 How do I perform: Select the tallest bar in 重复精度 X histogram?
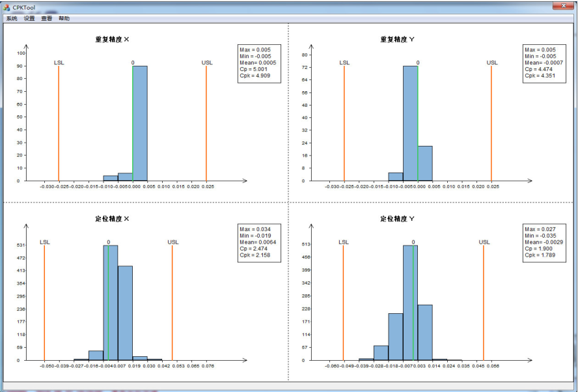pyautogui.click(x=140, y=124)
